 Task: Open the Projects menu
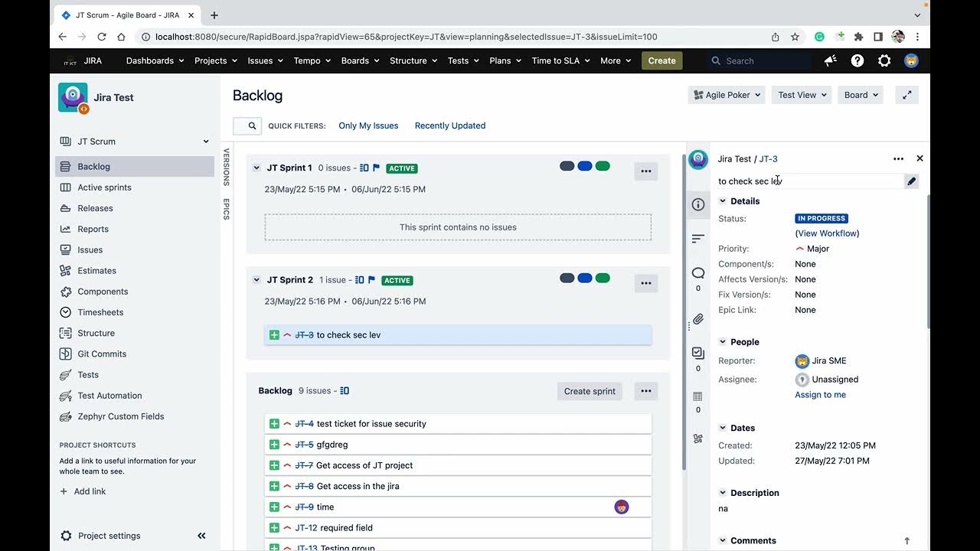[x=216, y=60]
